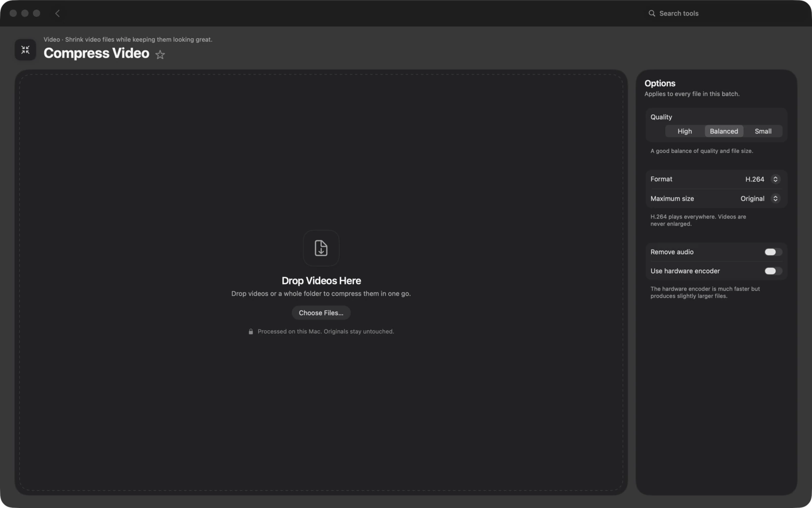The height and width of the screenshot is (508, 812).
Task: Click "Applies to every file in this batch."
Action: (692, 94)
